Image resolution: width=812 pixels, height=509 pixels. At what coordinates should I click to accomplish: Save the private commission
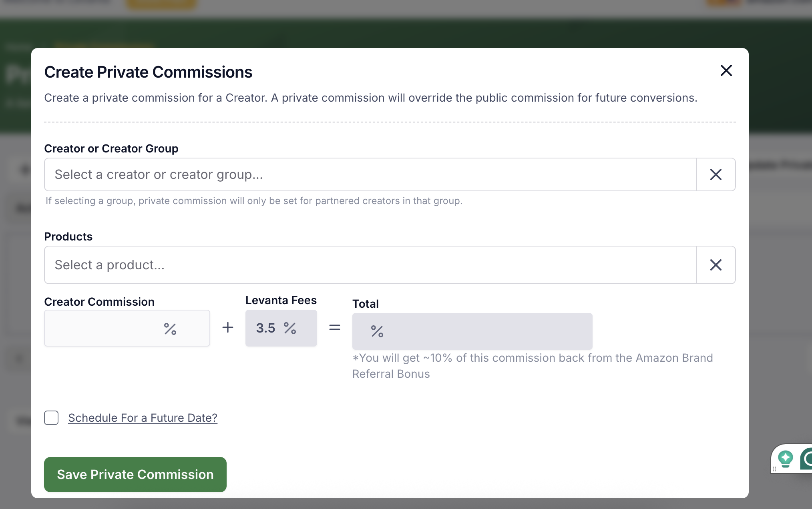(135, 475)
